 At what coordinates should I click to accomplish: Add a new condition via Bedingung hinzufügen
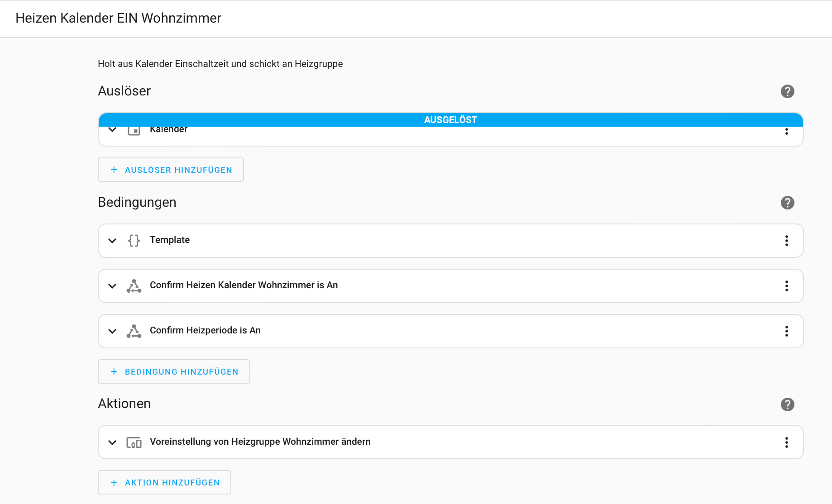[174, 372]
